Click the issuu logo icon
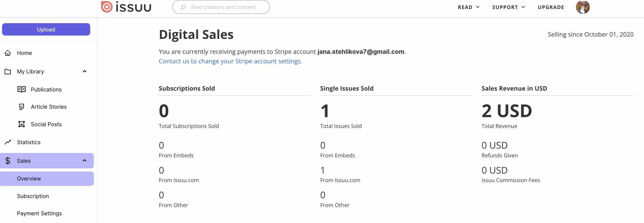This screenshot has height=223, width=644. tap(107, 7)
